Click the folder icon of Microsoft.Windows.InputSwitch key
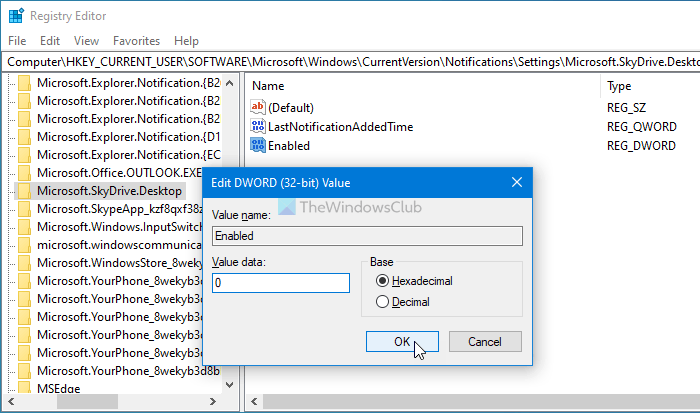The image size is (700, 413). coord(25,227)
